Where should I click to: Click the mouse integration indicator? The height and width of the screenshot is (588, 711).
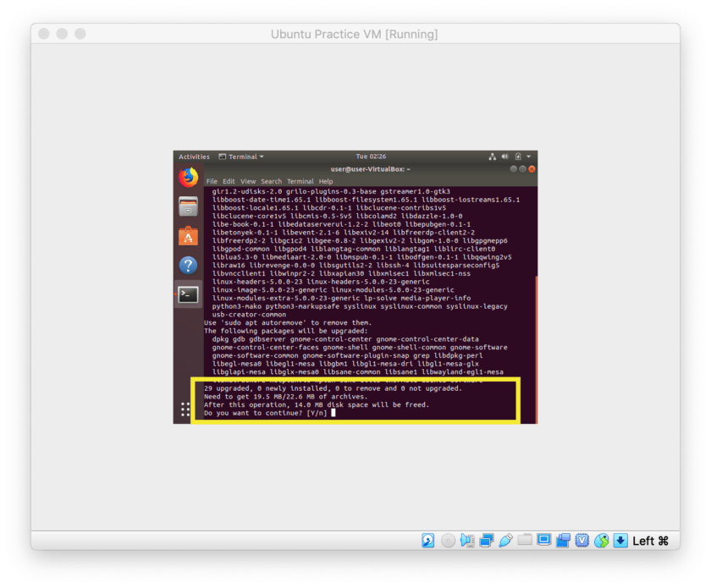(x=601, y=541)
